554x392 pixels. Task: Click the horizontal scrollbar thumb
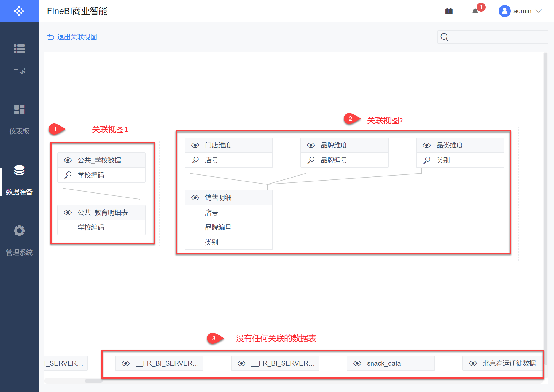tap(93, 381)
